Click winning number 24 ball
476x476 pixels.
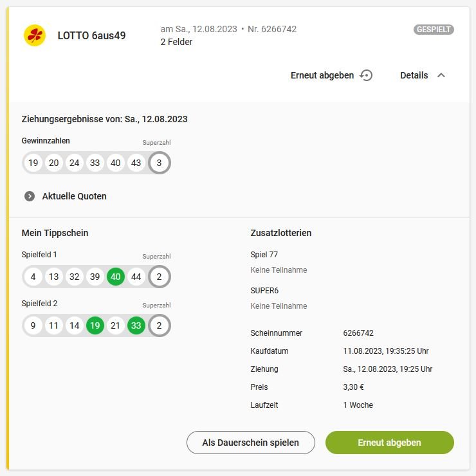(75, 163)
